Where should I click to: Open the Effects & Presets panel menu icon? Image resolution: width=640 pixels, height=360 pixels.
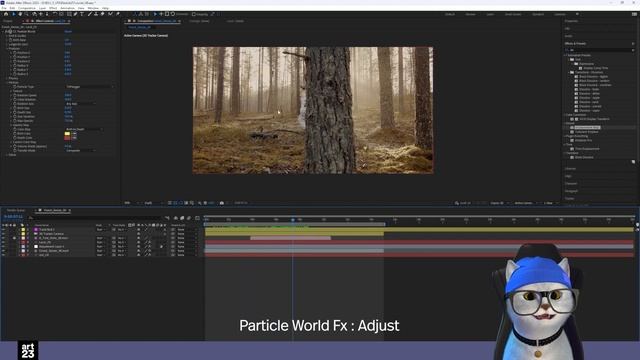click(633, 43)
